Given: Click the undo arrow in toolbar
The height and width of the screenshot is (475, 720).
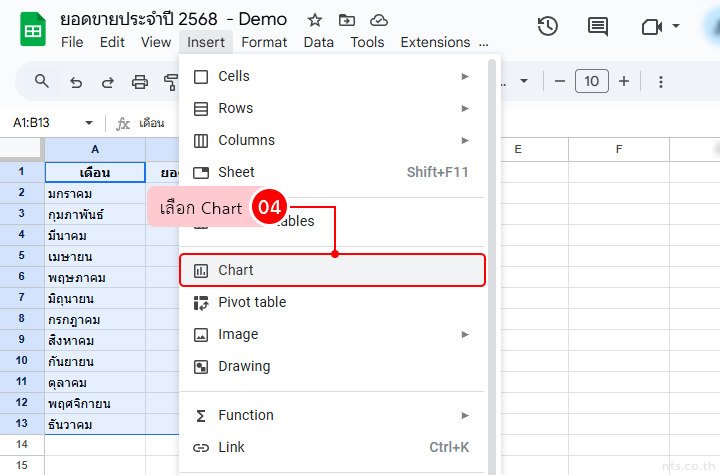Looking at the screenshot, I should pos(76,81).
